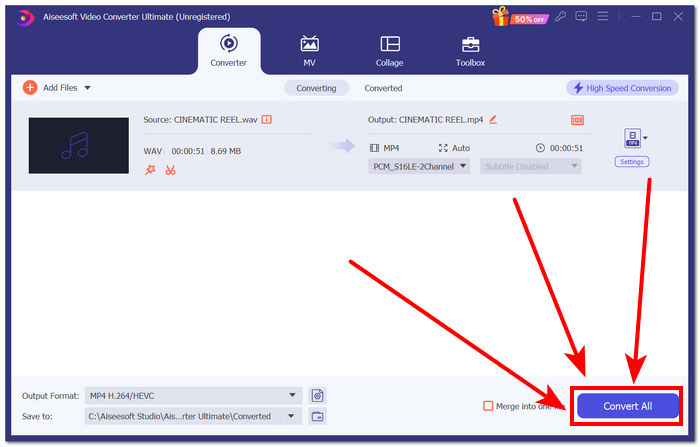Open the Settings button for this file
This screenshot has height=447, width=700.
click(x=632, y=162)
